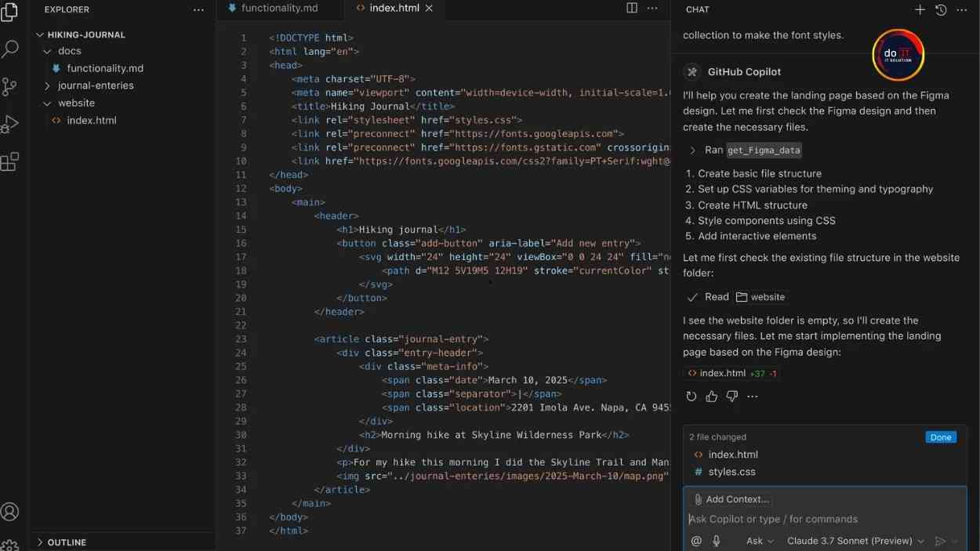Open the Extensions view

pyautogui.click(x=11, y=161)
